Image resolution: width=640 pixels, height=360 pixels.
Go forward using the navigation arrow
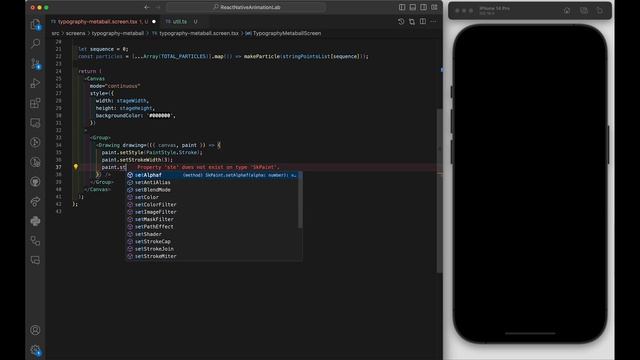158,7
